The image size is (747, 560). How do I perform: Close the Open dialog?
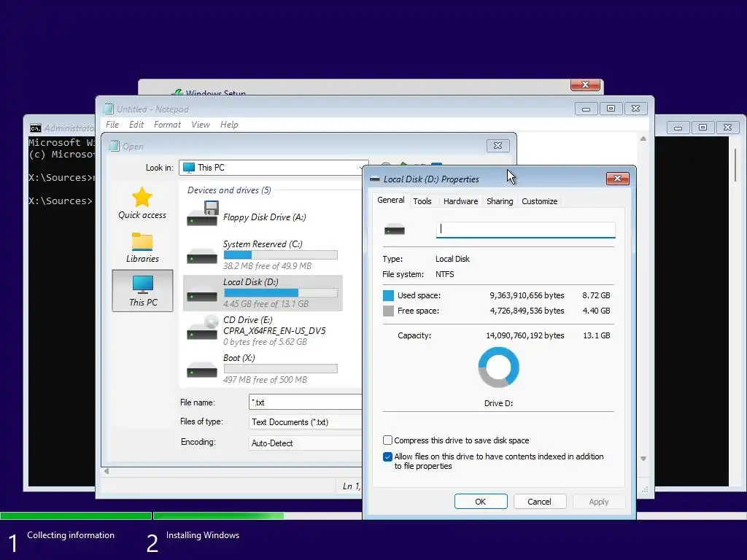coord(498,146)
